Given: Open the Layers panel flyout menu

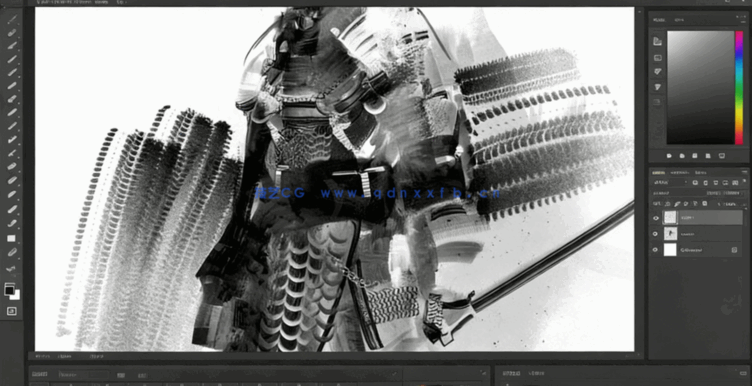Looking at the screenshot, I should [x=745, y=172].
